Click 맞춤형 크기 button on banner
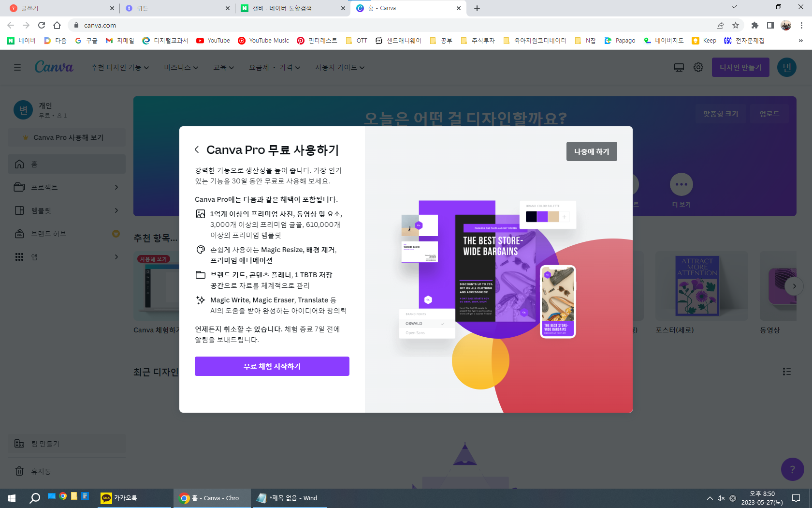Image resolution: width=812 pixels, height=508 pixels. pos(721,114)
